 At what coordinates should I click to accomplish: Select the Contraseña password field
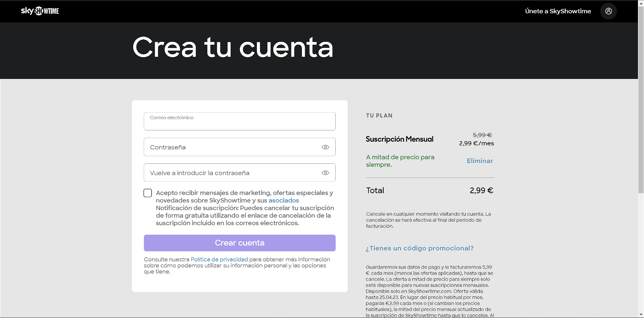coord(239,147)
